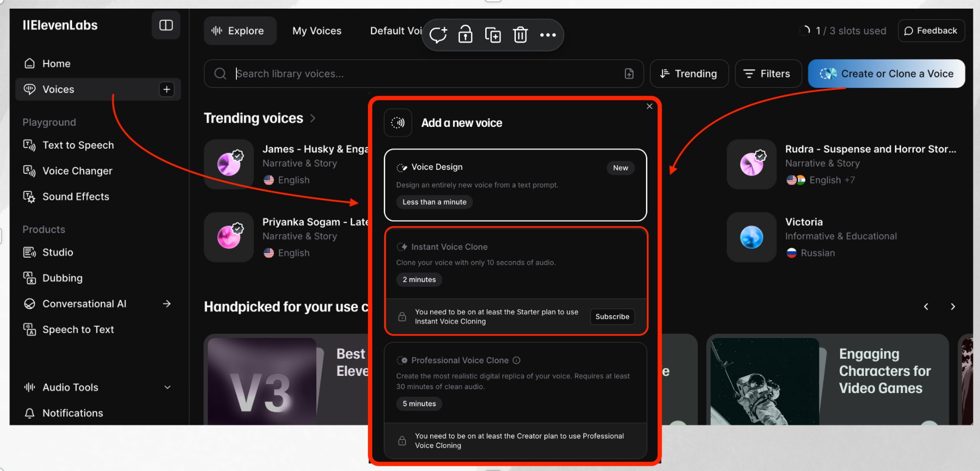Click the lock share icon in floating toolbar
Image resolution: width=980 pixels, height=471 pixels.
(465, 34)
